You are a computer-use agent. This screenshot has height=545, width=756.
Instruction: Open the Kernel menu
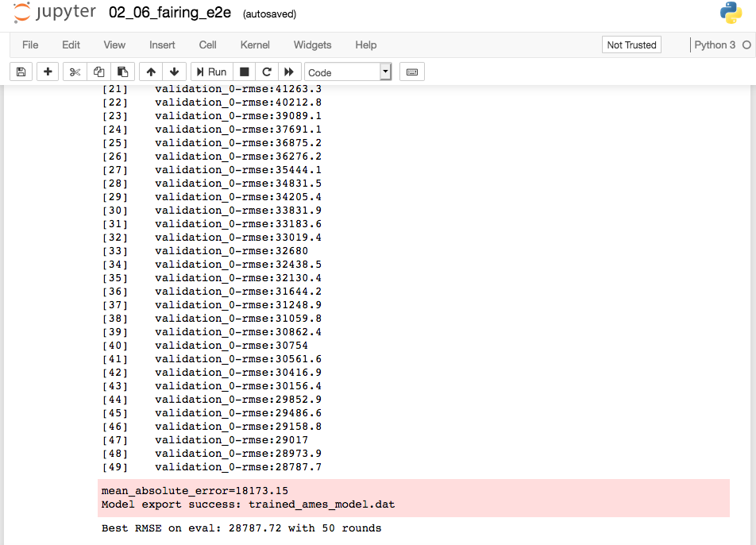[255, 45]
